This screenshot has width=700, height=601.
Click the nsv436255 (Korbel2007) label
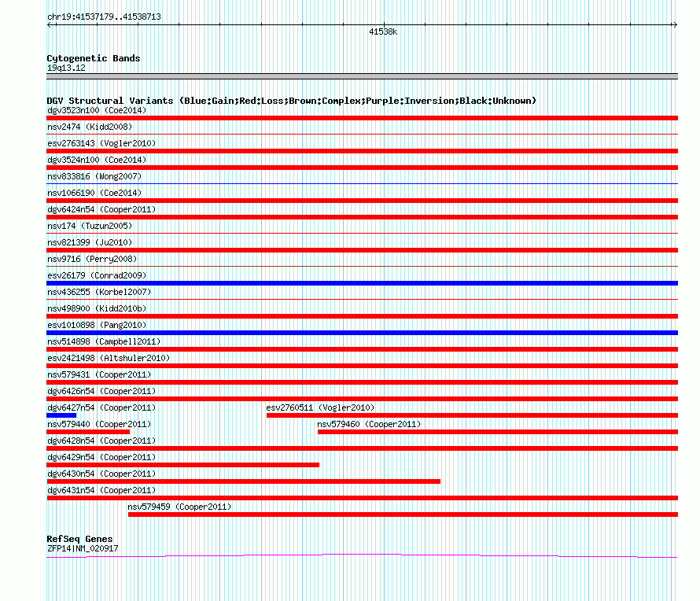[99, 292]
